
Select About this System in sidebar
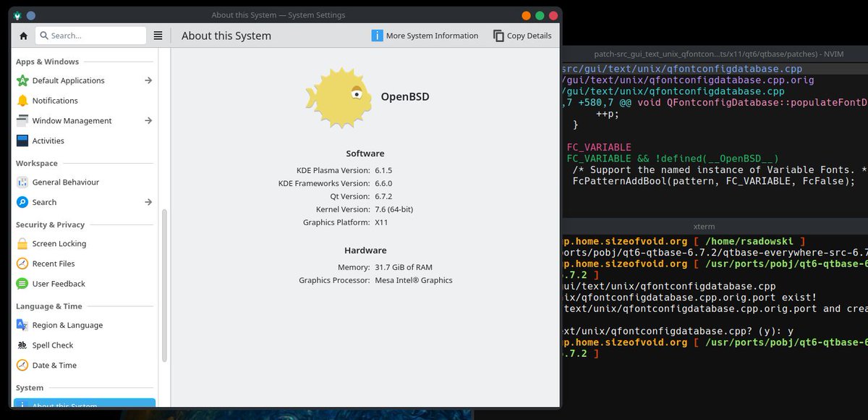click(x=85, y=403)
